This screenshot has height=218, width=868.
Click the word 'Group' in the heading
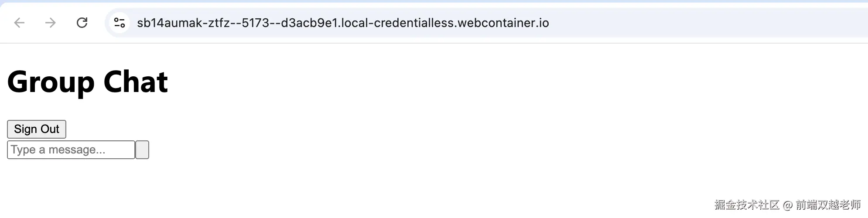point(51,82)
